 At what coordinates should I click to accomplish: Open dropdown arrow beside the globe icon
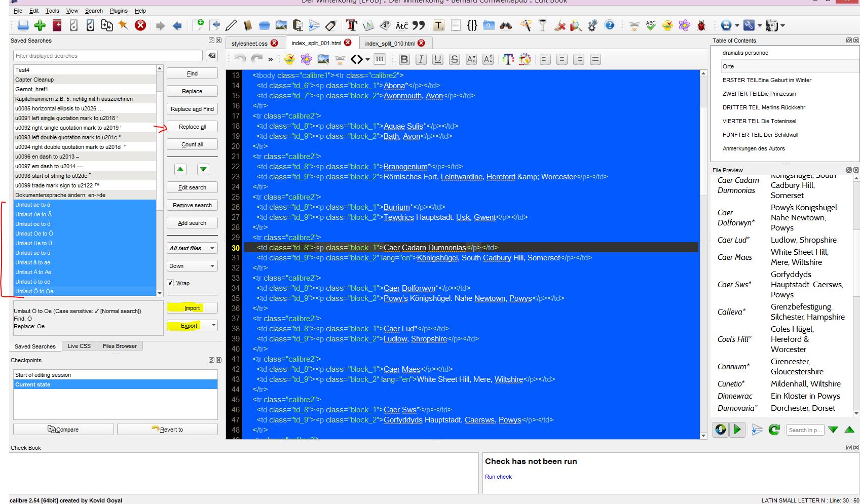click(x=737, y=25)
